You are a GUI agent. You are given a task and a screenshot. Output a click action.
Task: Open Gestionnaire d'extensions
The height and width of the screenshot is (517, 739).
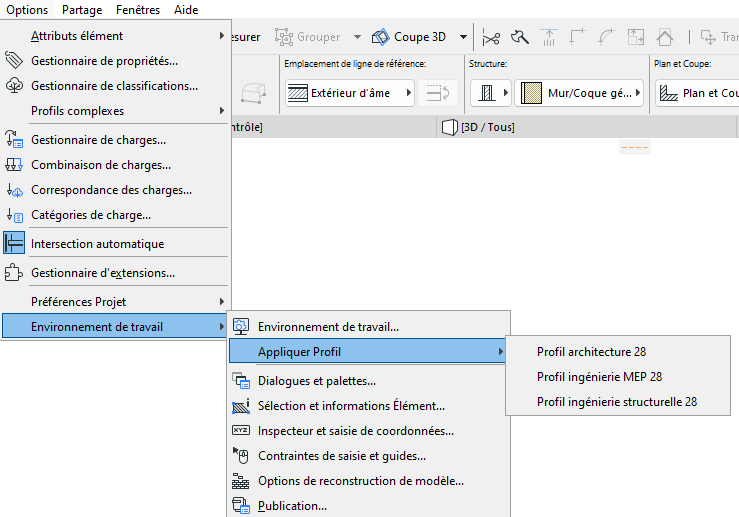tap(115, 273)
